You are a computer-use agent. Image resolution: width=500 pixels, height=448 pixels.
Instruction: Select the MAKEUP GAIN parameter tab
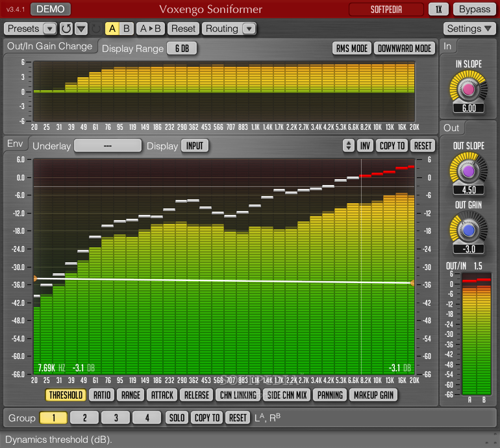pos(374,395)
